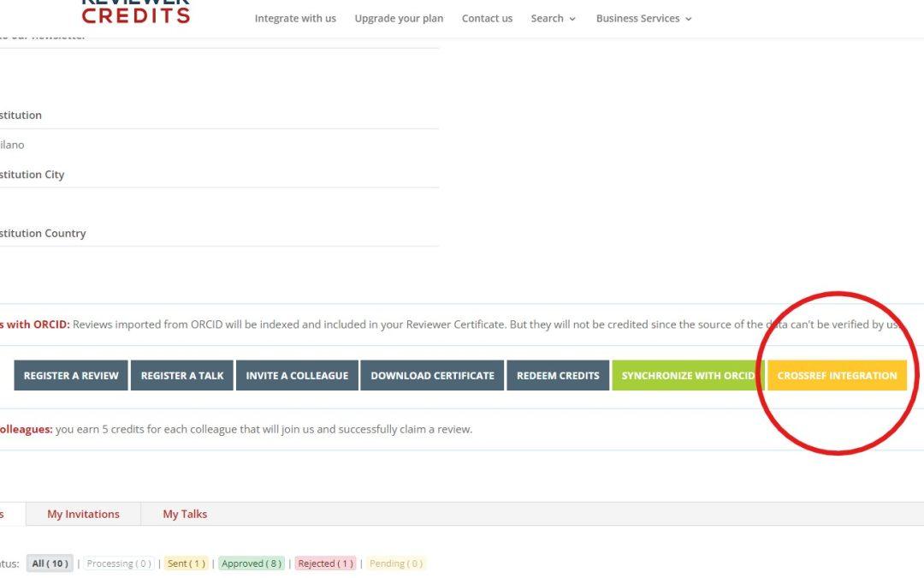Expand the Search dropdown menu
This screenshot has width=924, height=578.
pos(553,18)
